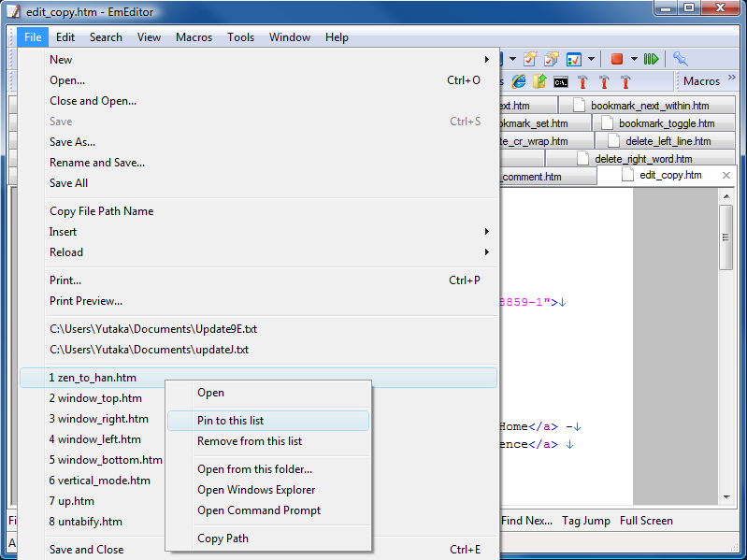Open the Tools menu

[240, 37]
